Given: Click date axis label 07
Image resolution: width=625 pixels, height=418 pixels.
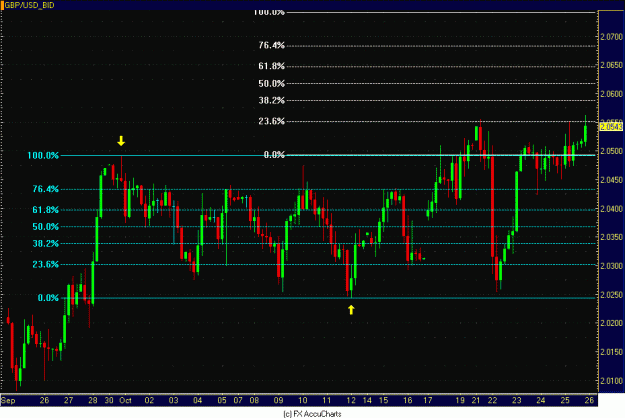Looking at the screenshot, I should tap(238, 400).
